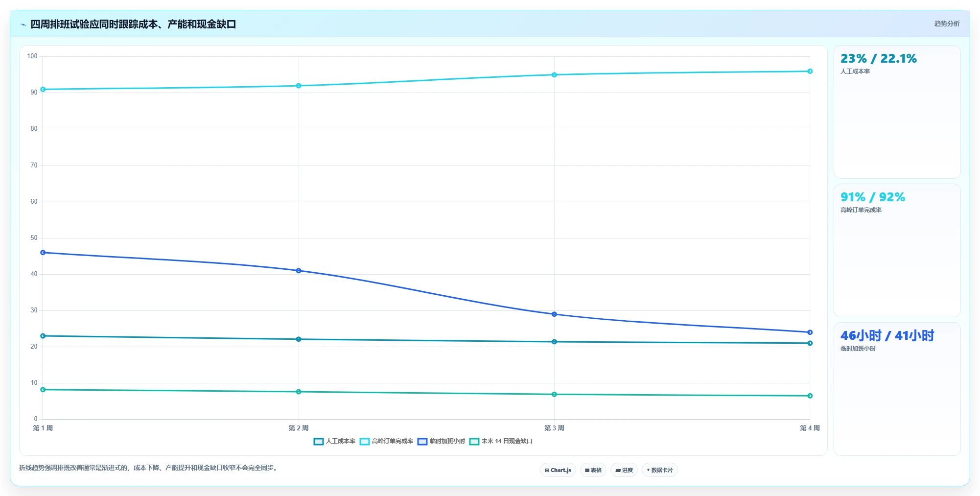Click the 临时加班小时 data point for 第 3 周
The height and width of the screenshot is (496, 980).
[554, 314]
